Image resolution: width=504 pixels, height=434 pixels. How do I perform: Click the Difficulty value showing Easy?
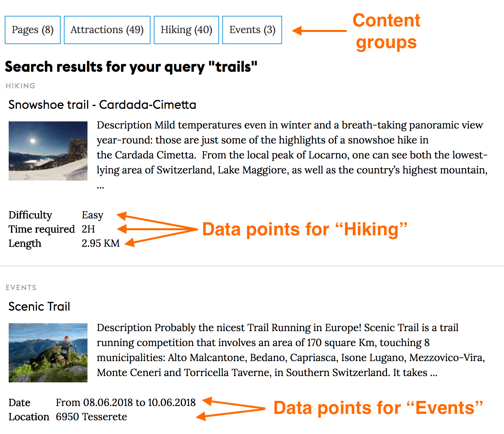[x=92, y=215]
